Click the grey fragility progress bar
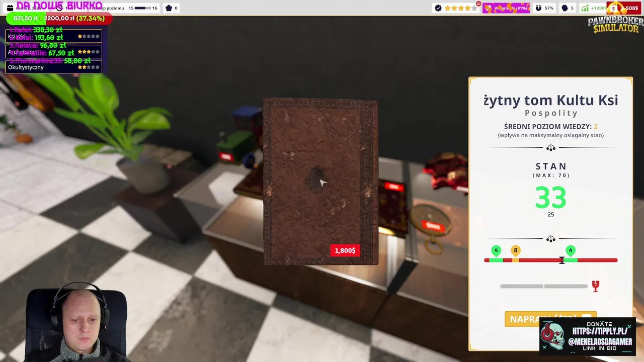Image resolution: width=644 pixels, height=362 pixels. [544, 286]
